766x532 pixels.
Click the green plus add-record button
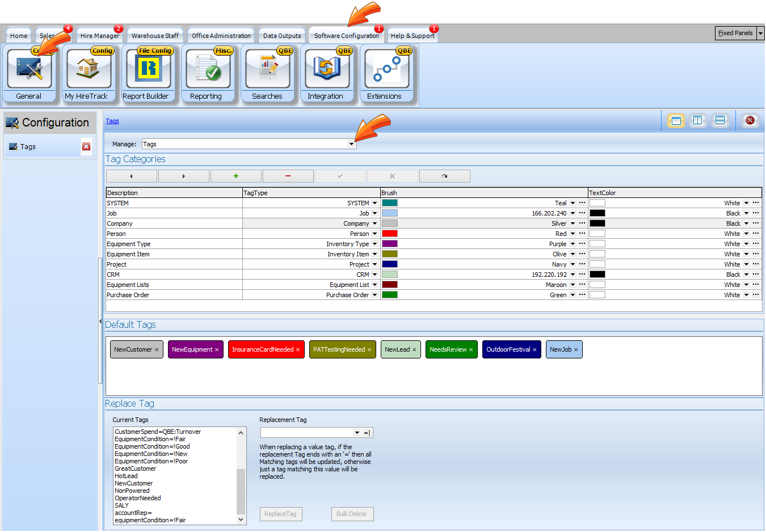(x=235, y=176)
